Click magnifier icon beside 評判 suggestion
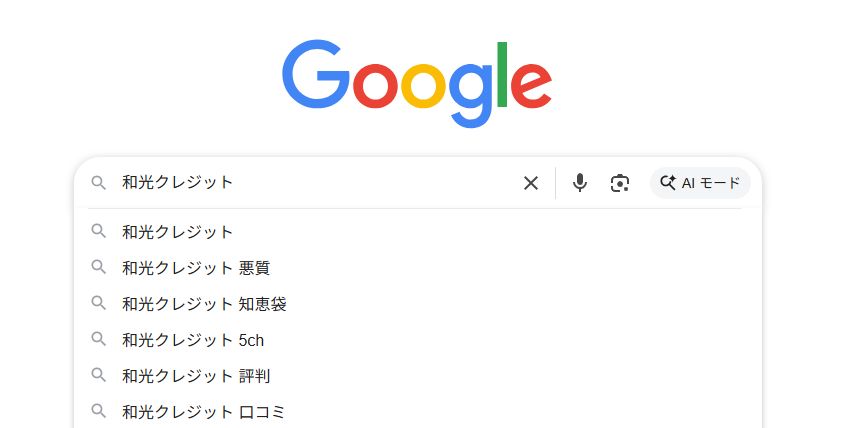 point(98,375)
